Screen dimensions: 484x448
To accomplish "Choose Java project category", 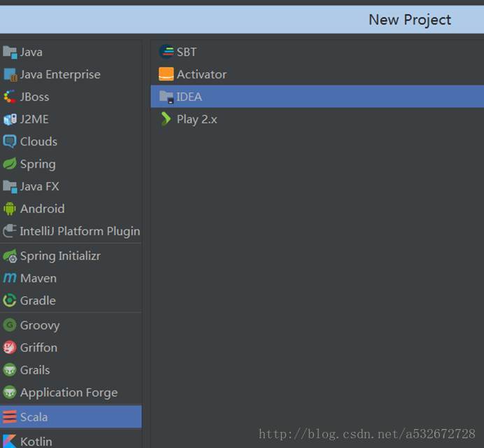I will click(x=31, y=52).
